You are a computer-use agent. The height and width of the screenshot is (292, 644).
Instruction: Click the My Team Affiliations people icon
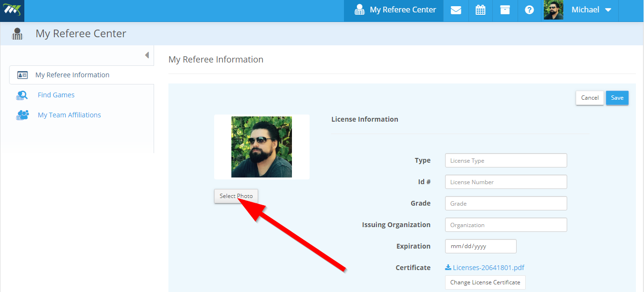pyautogui.click(x=22, y=115)
